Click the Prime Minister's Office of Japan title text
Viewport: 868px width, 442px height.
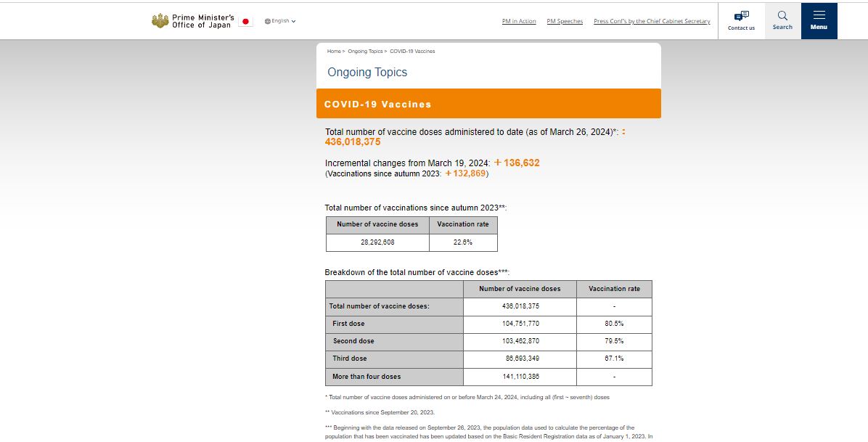(x=202, y=21)
